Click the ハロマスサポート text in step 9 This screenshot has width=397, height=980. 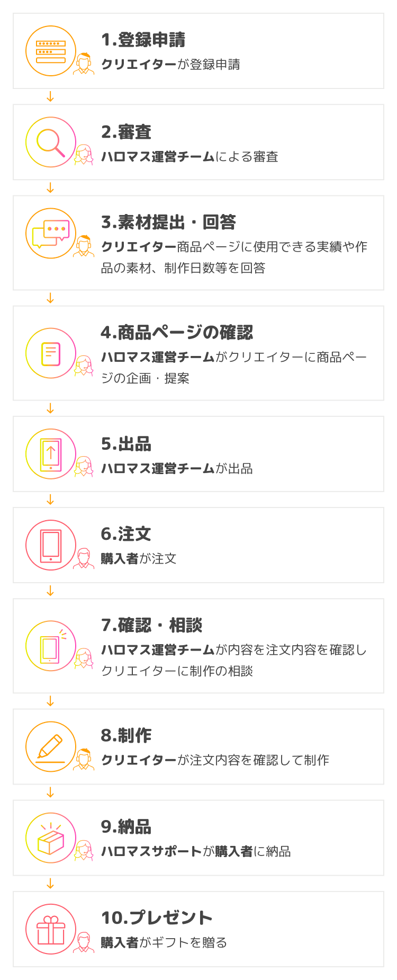tap(151, 851)
